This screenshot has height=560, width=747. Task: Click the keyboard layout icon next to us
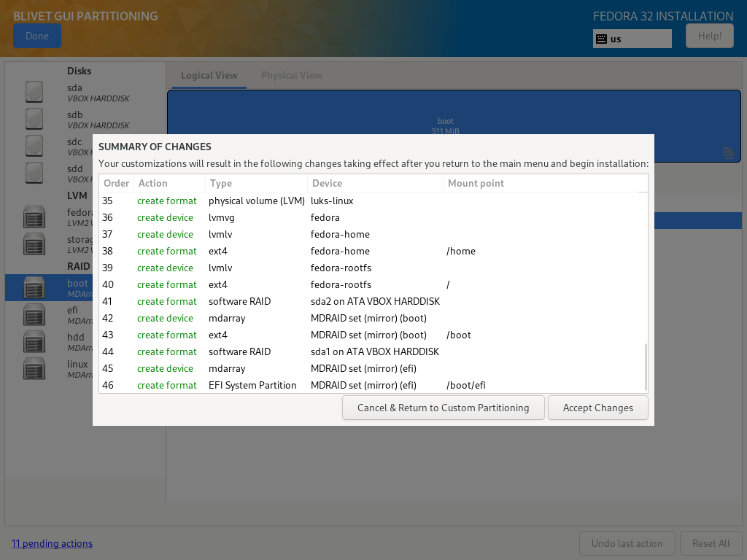pos(602,39)
